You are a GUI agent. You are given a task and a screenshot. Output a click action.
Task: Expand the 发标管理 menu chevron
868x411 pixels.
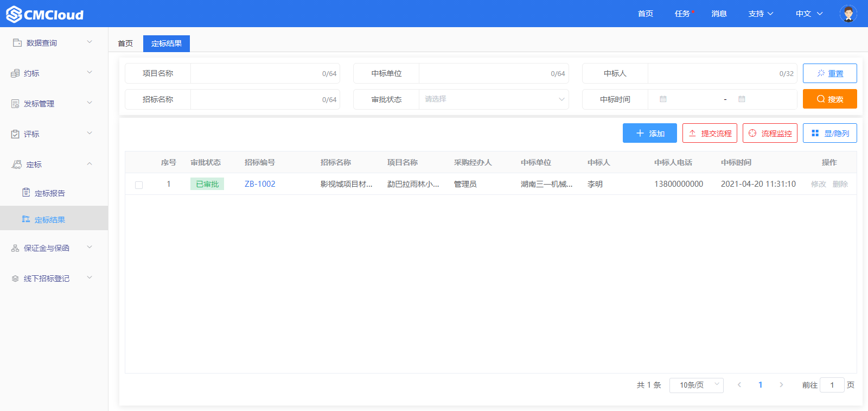click(90, 103)
